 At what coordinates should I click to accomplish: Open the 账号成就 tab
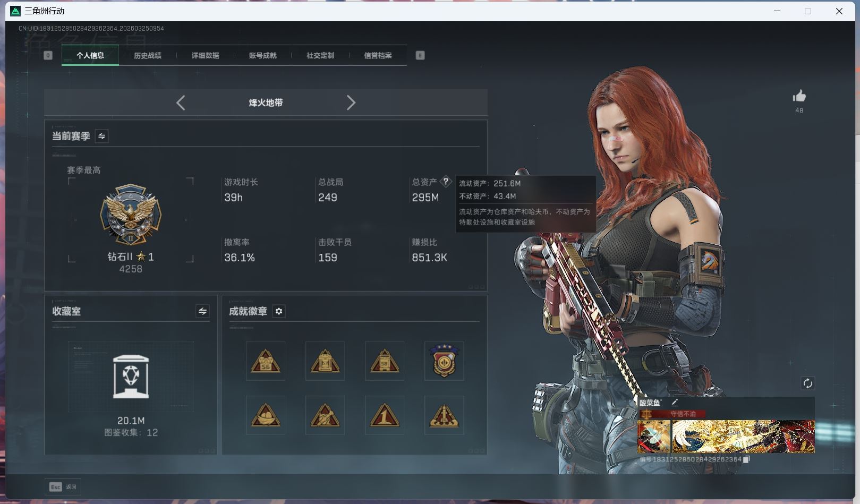click(x=262, y=55)
